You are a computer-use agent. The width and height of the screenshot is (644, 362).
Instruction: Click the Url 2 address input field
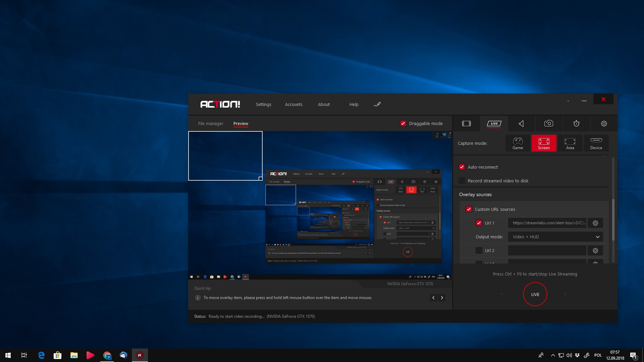tap(547, 251)
